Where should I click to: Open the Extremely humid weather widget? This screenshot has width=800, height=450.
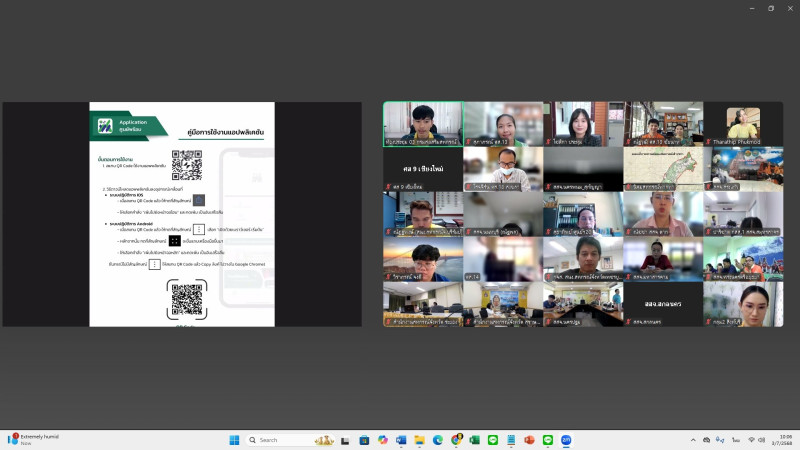[x=34, y=440]
